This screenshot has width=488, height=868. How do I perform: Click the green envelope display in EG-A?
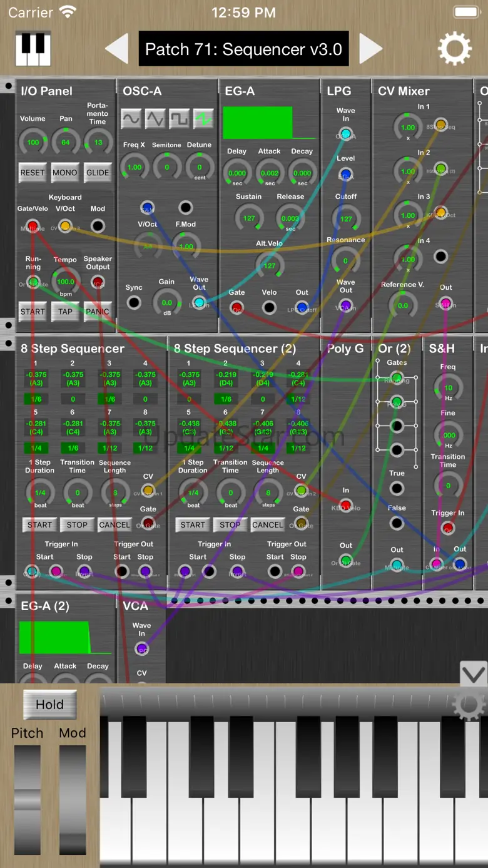tap(270, 123)
